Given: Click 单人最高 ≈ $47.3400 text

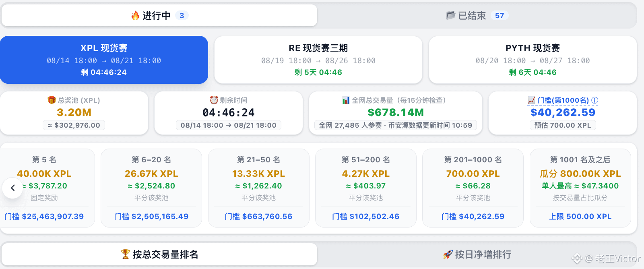Looking at the screenshot, I should pyautogui.click(x=580, y=186).
